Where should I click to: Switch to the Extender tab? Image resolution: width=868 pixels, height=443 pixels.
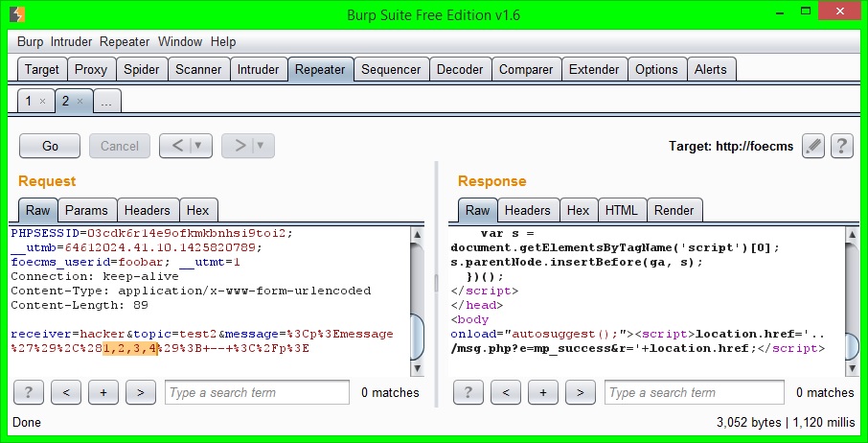(595, 70)
